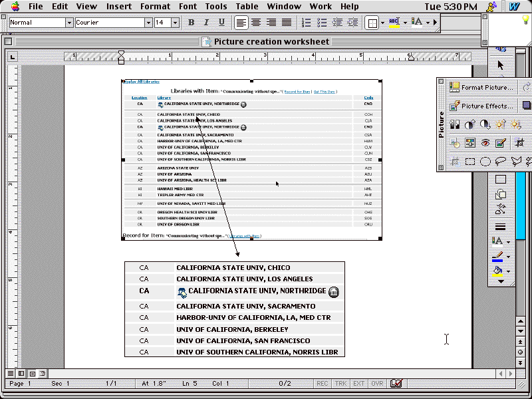
Task: Click the shadow button in Picture palette
Action: 527,105
